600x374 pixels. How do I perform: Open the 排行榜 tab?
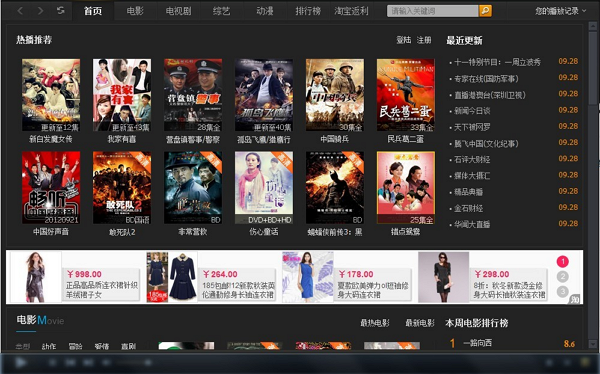click(x=308, y=11)
